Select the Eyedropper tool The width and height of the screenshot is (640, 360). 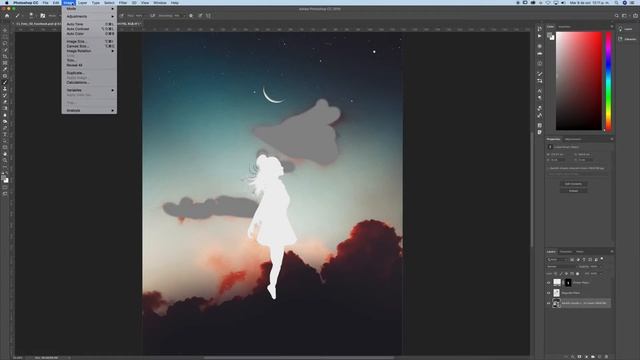coord(5,69)
